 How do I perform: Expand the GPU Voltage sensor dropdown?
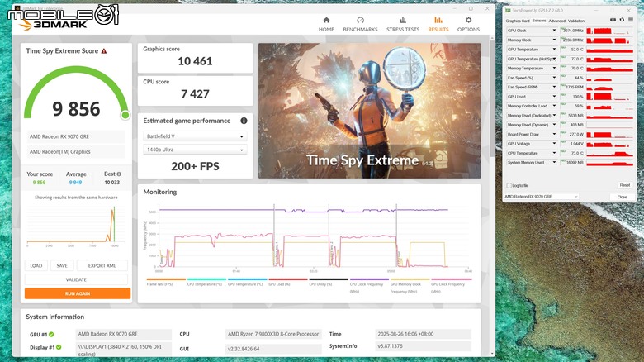[554, 144]
